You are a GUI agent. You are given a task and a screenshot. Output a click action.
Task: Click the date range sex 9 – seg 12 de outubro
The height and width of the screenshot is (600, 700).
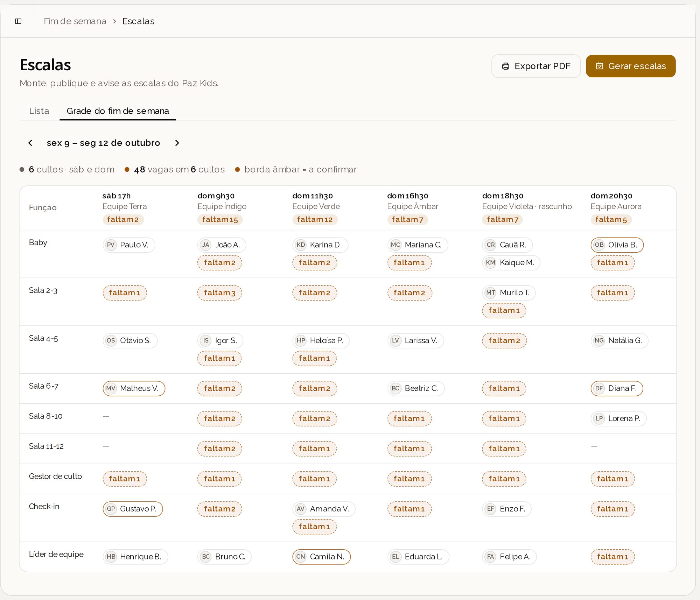pos(103,143)
